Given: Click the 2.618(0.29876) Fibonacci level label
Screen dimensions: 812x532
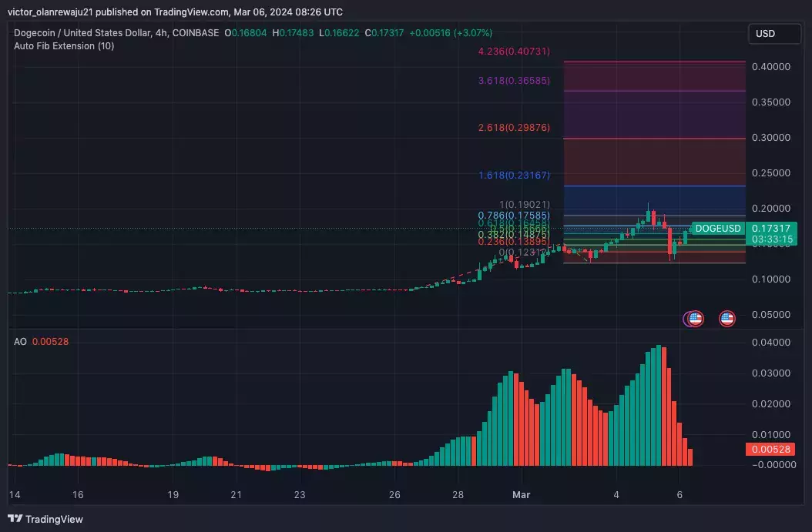Looking at the screenshot, I should [514, 127].
